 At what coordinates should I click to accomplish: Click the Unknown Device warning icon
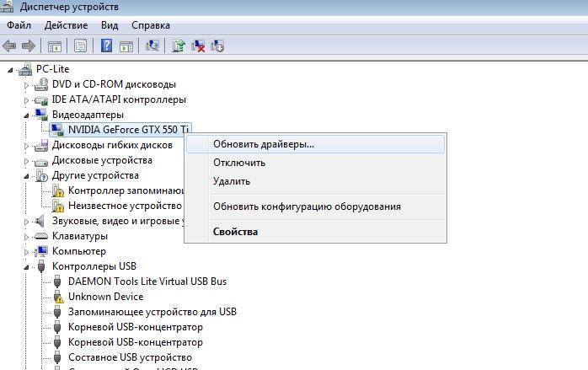(x=58, y=297)
